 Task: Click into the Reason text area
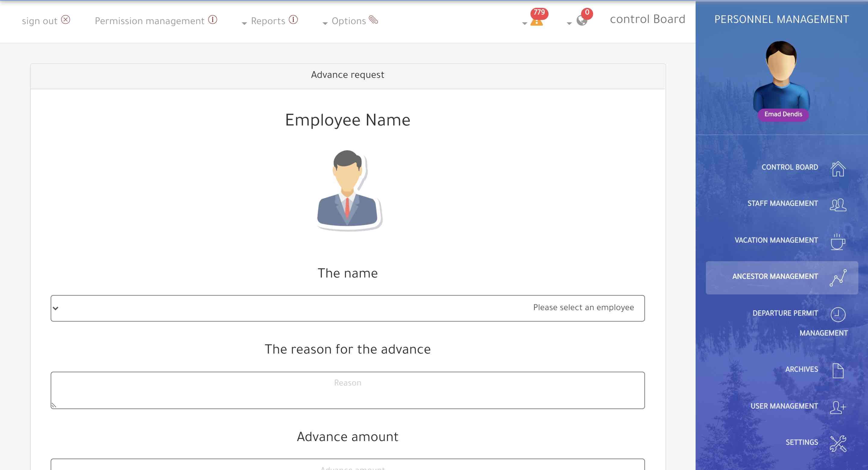348,390
